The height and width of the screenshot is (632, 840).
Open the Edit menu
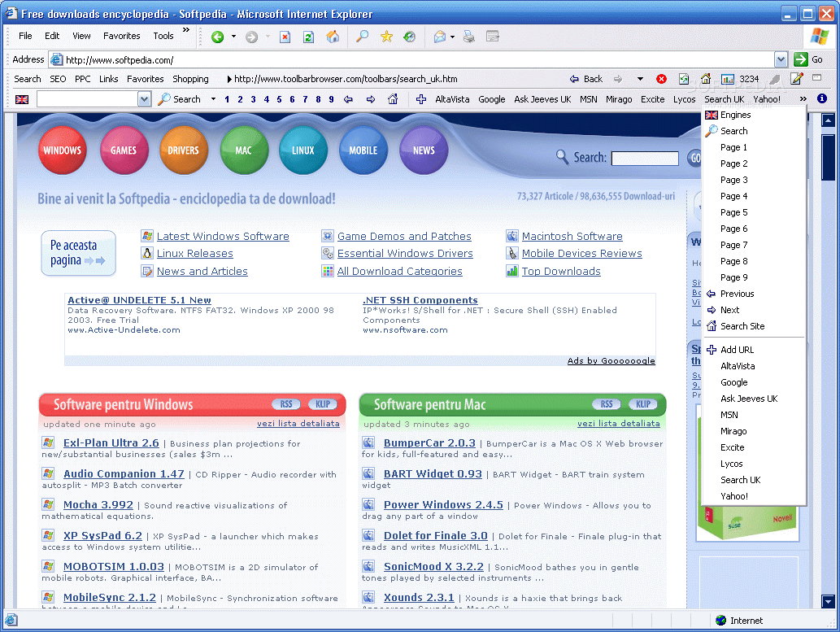point(52,36)
